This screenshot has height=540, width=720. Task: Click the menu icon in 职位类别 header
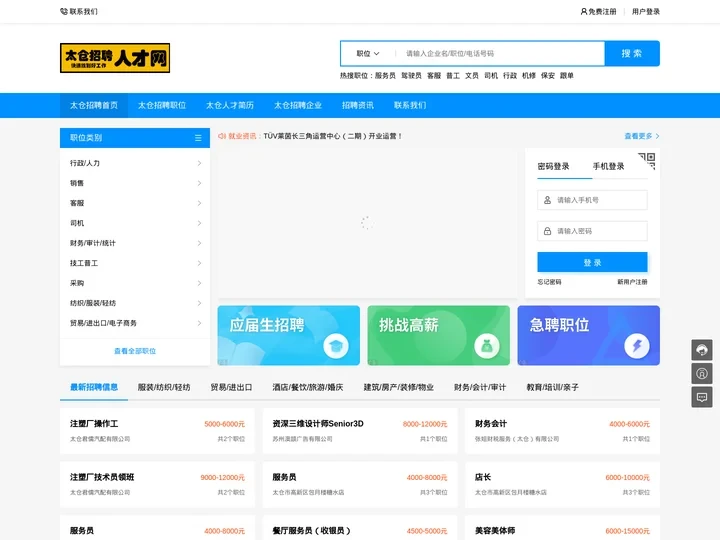pos(198,138)
